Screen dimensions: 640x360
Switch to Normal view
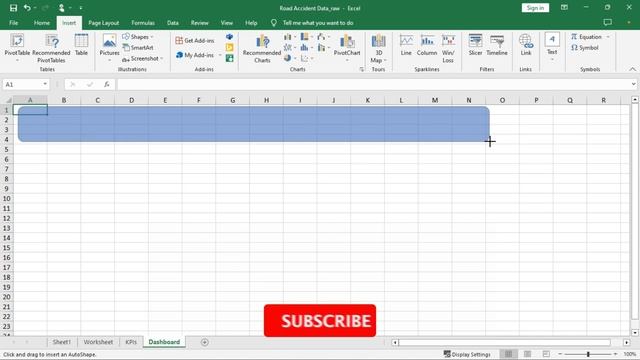click(509, 354)
